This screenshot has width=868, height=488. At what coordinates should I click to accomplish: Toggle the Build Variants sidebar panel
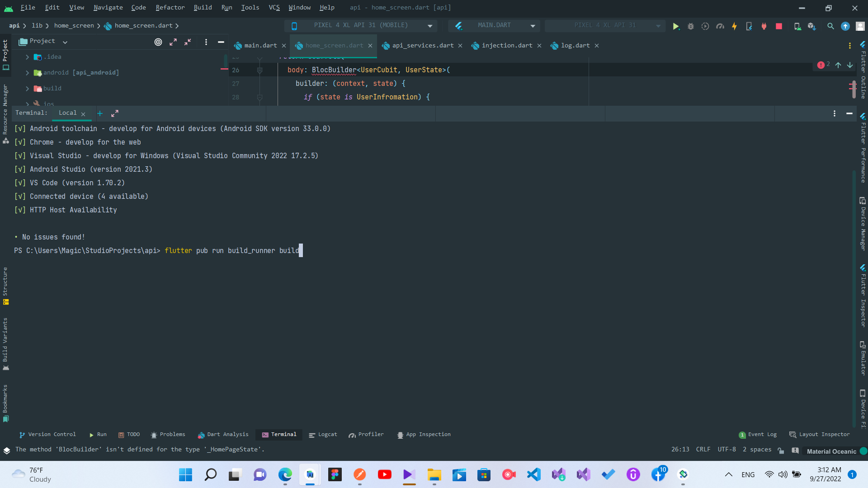tap(5, 344)
